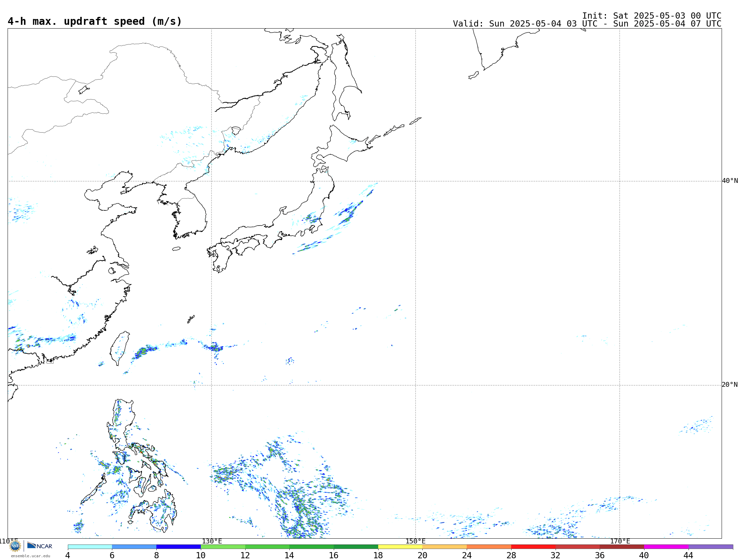The width and height of the screenshot is (744, 560).
Task: Click the 150°E longitude label
Action: pos(415,541)
